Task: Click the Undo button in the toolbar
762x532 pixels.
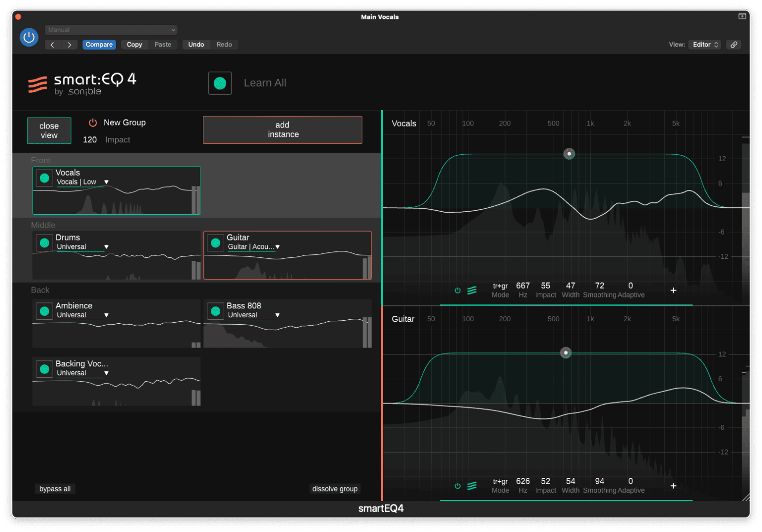Action: click(x=196, y=44)
